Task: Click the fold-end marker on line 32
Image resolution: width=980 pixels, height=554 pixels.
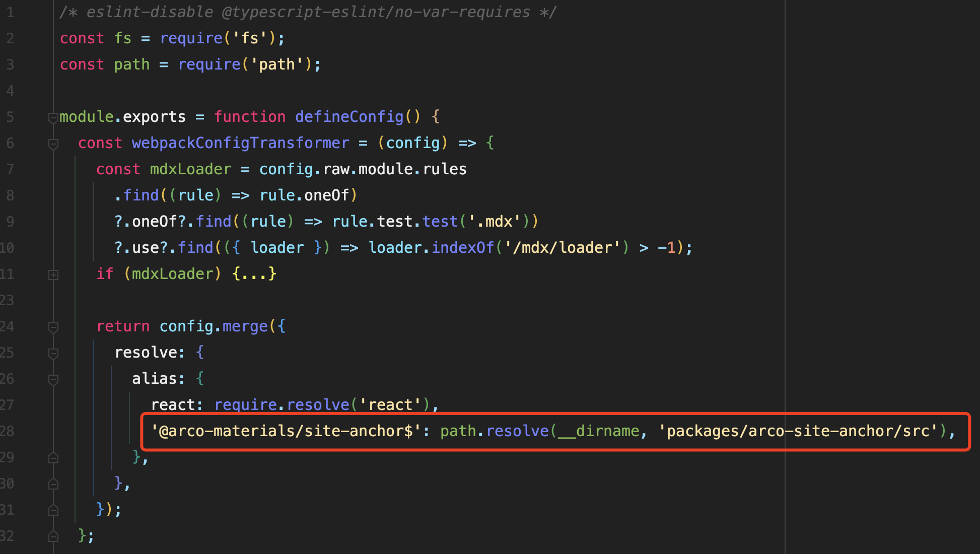Action: pyautogui.click(x=53, y=537)
